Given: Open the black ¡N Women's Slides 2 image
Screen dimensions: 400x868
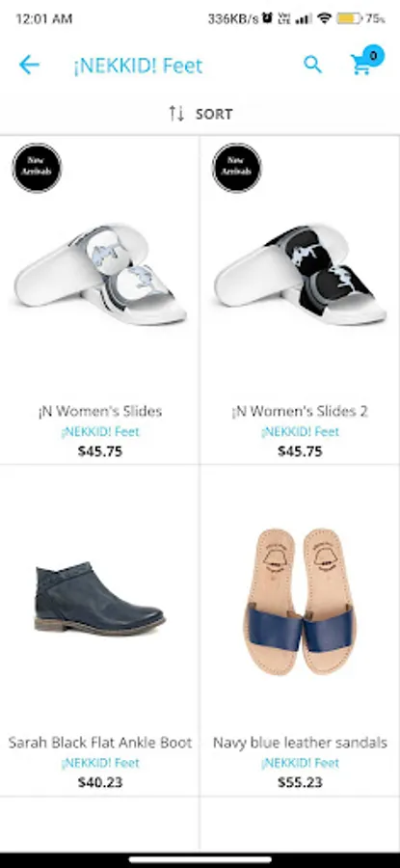Looking at the screenshot, I should pyautogui.click(x=301, y=274).
